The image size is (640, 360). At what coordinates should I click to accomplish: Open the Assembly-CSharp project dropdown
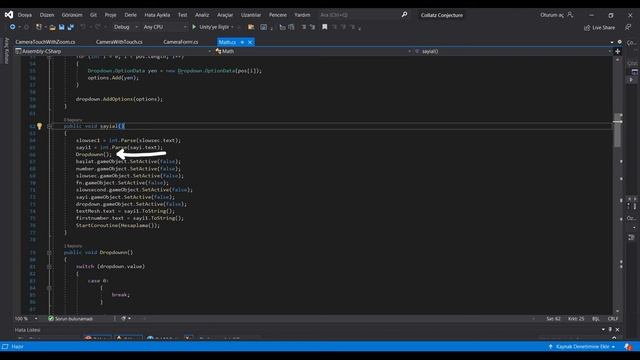tap(113, 51)
